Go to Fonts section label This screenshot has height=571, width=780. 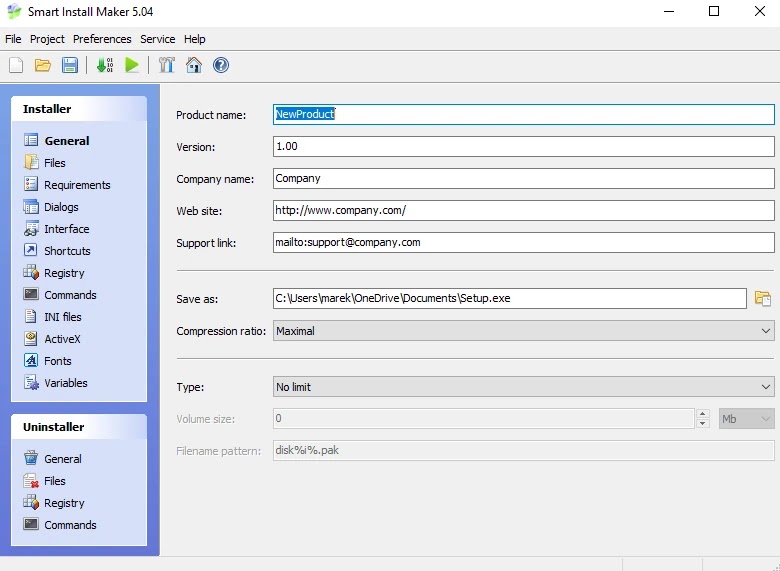coord(58,361)
